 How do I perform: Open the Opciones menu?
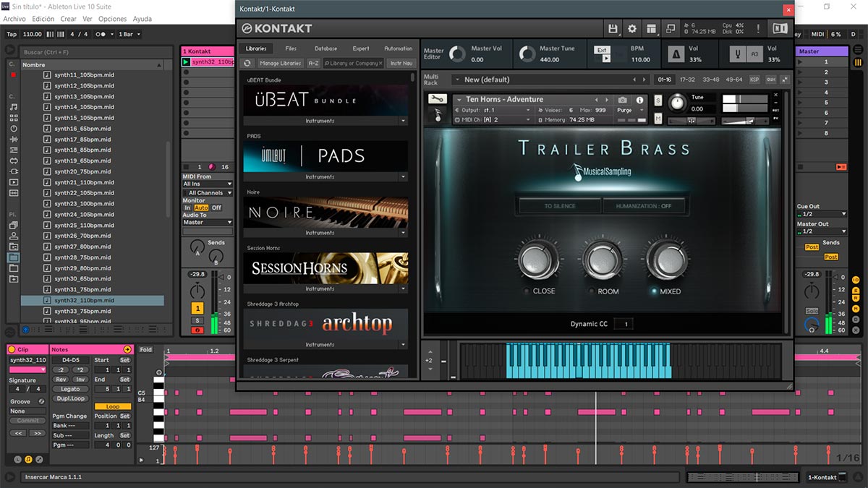pyautogui.click(x=112, y=19)
